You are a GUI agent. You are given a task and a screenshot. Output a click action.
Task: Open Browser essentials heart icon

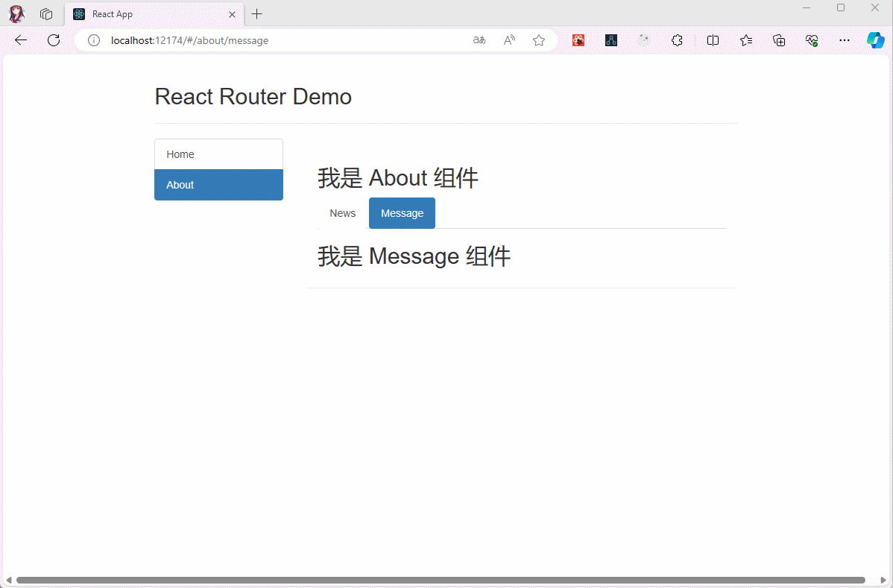(812, 40)
